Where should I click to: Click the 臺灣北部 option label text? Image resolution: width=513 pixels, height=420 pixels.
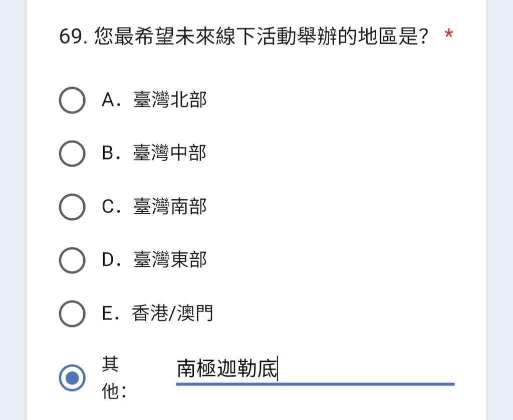click(x=170, y=99)
